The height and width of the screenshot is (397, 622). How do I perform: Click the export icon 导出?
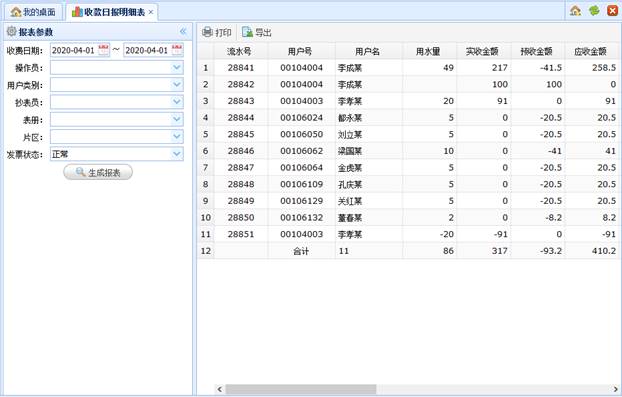click(x=247, y=32)
